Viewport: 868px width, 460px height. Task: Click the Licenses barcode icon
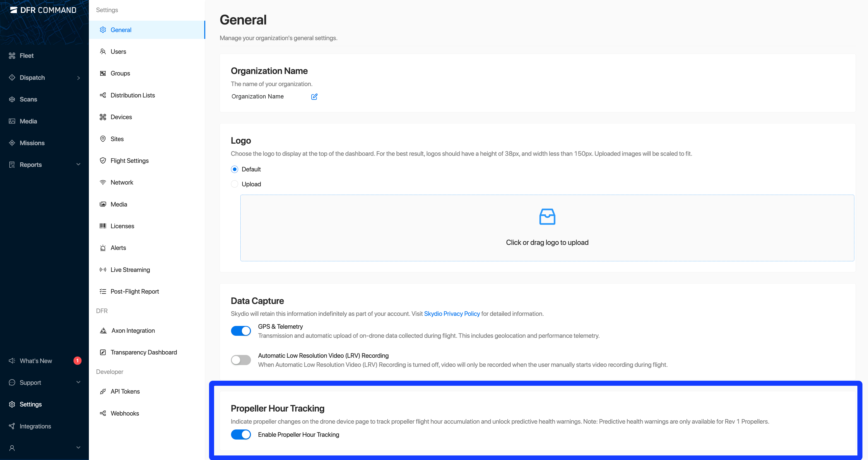[x=103, y=226]
